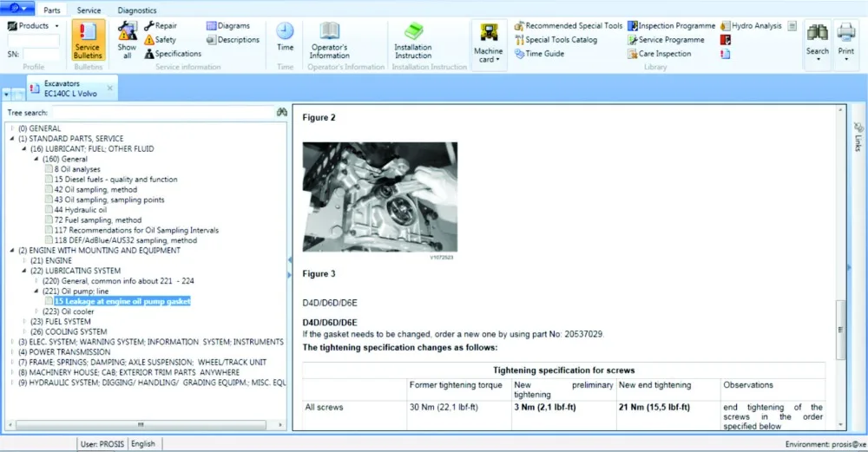Expand the (21) ENGINE node
This screenshot has width=868, height=452.
coord(23,260)
